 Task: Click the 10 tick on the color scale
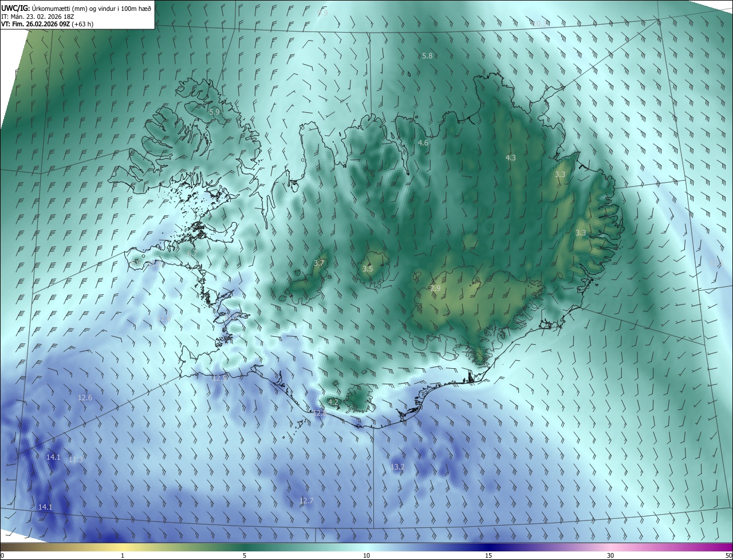click(366, 555)
